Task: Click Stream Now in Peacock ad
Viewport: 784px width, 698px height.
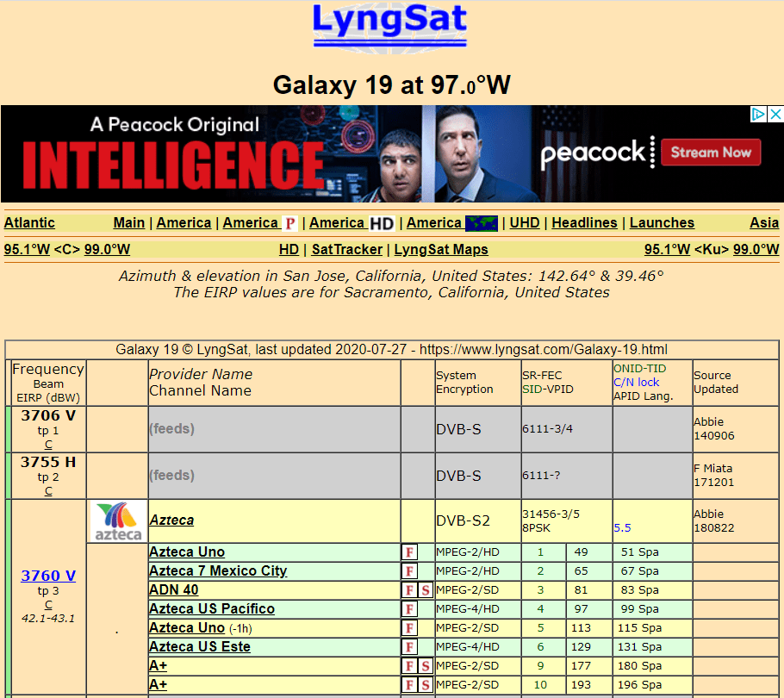Action: click(x=711, y=153)
